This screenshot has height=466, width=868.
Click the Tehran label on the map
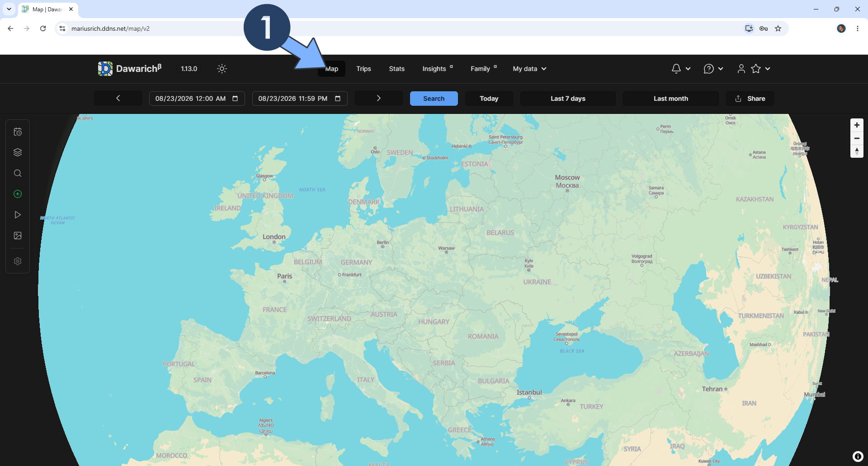(712, 389)
